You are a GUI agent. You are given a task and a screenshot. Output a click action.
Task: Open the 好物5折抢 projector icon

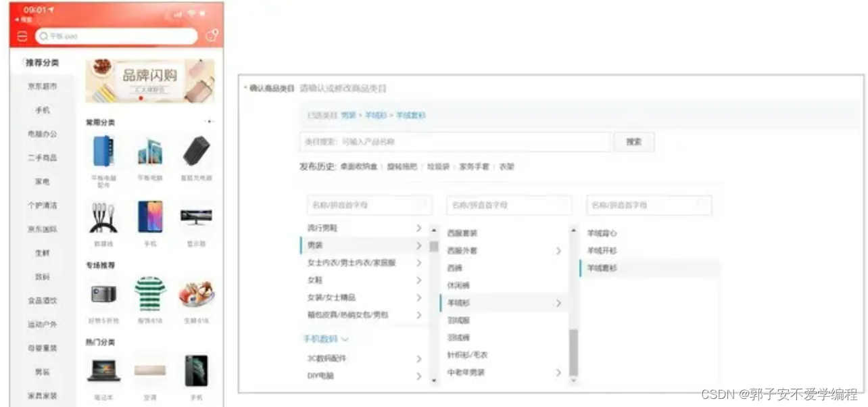pyautogui.click(x=103, y=293)
